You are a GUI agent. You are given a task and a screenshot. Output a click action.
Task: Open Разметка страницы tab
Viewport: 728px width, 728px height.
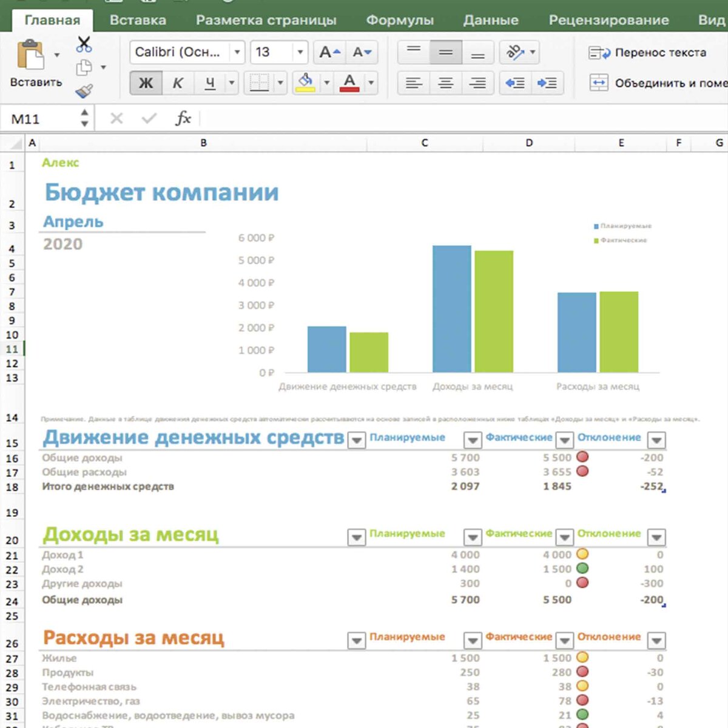click(x=266, y=20)
